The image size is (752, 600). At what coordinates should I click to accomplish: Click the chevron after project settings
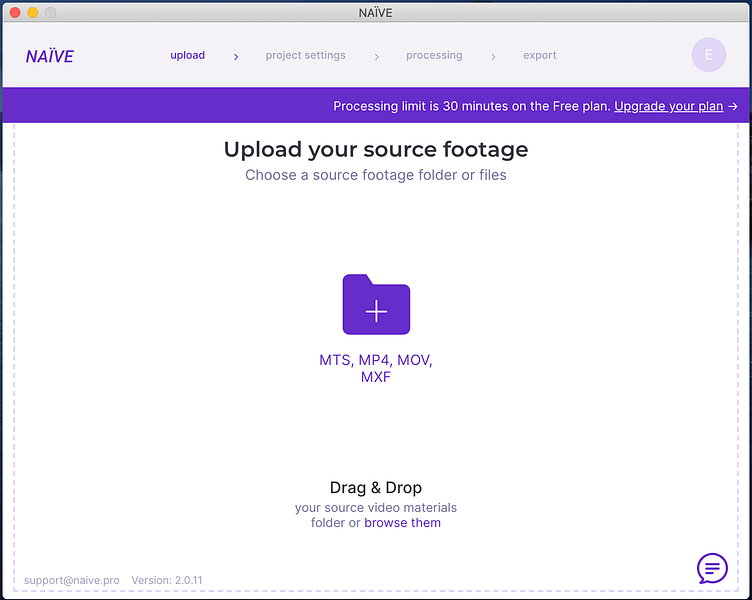(x=376, y=57)
